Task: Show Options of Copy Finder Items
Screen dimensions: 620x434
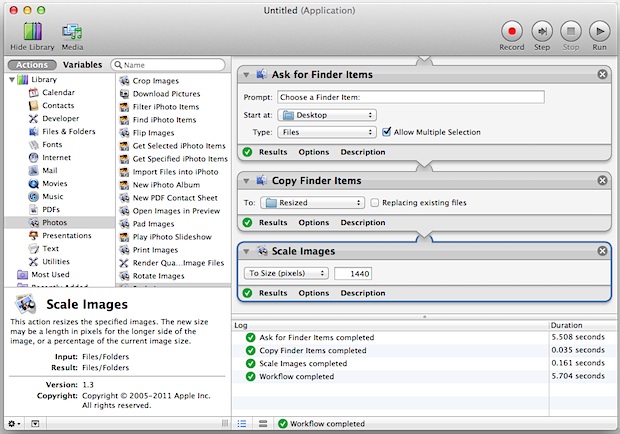Action: click(314, 223)
